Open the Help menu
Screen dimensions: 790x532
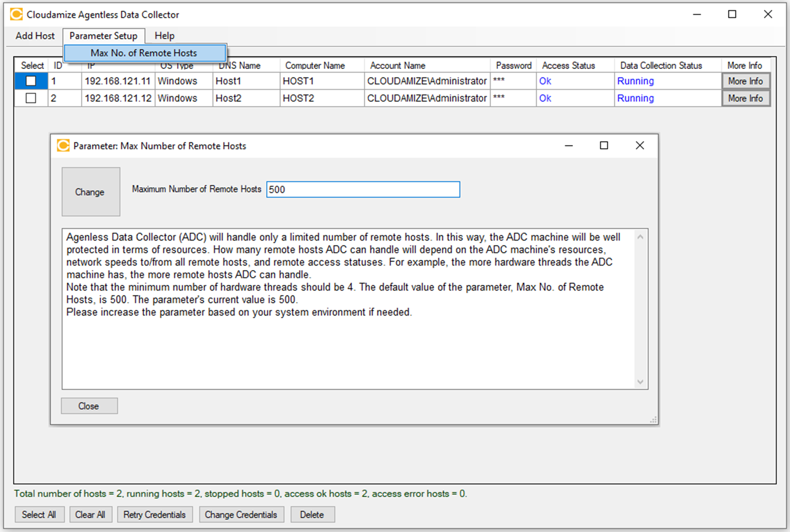[164, 36]
